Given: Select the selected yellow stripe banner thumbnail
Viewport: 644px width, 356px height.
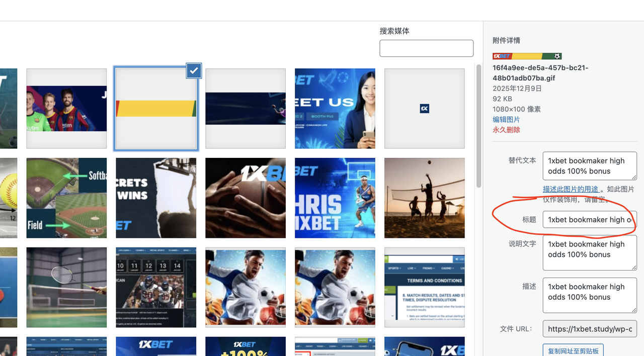Looking at the screenshot, I should pos(156,109).
